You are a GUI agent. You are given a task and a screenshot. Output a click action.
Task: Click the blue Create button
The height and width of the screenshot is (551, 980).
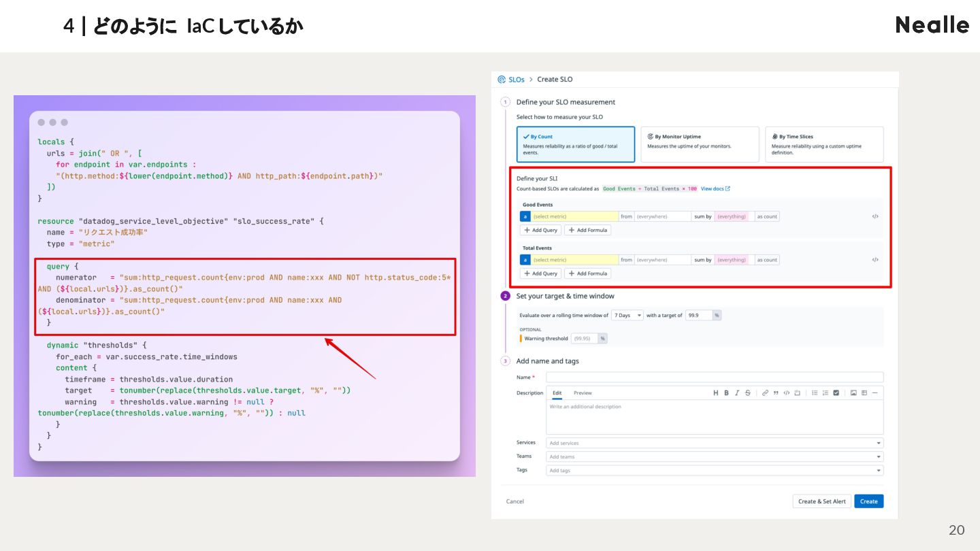(x=869, y=501)
